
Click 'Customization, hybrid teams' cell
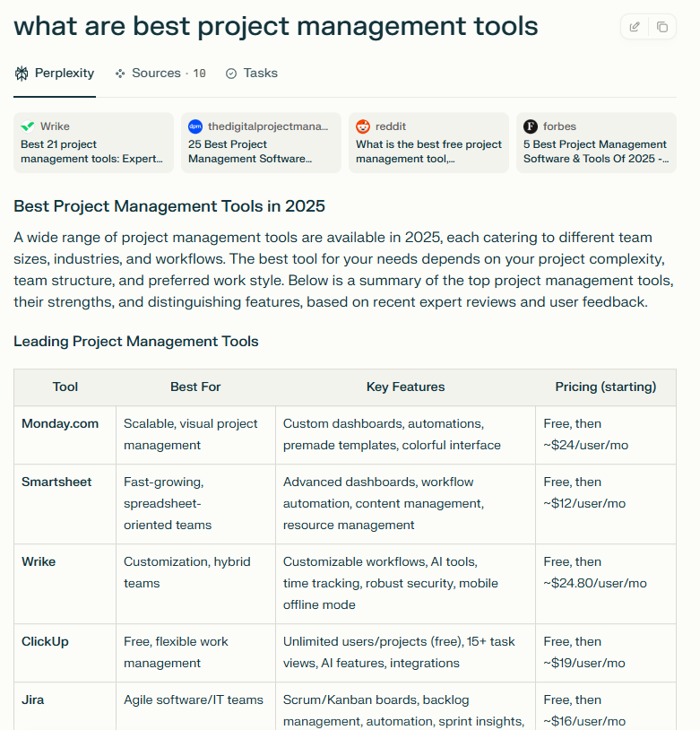195,584
